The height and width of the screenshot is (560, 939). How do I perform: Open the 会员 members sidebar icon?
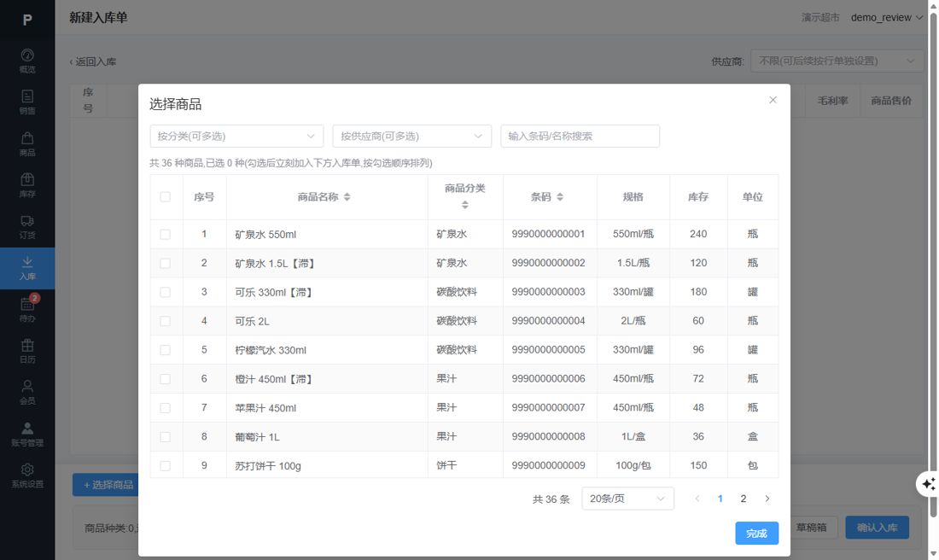(x=27, y=393)
